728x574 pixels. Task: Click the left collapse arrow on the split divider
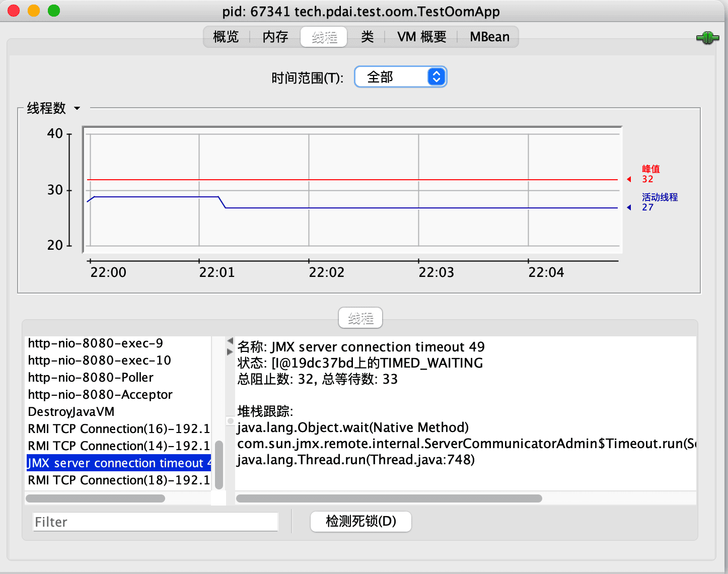230,341
